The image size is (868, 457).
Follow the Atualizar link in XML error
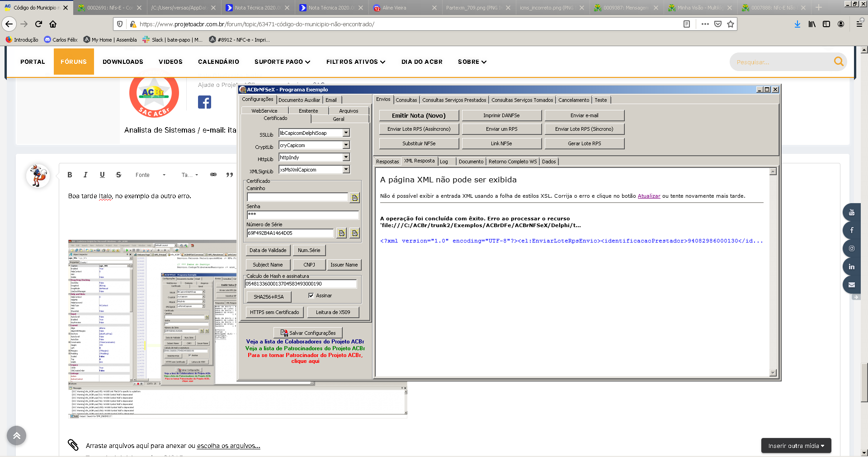pyautogui.click(x=649, y=196)
